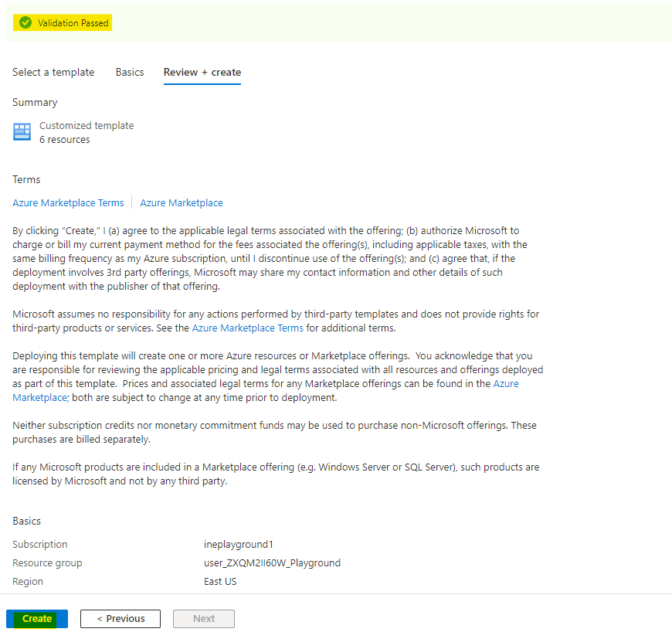Select the Review + create tab
The image size is (672, 632).
point(202,72)
